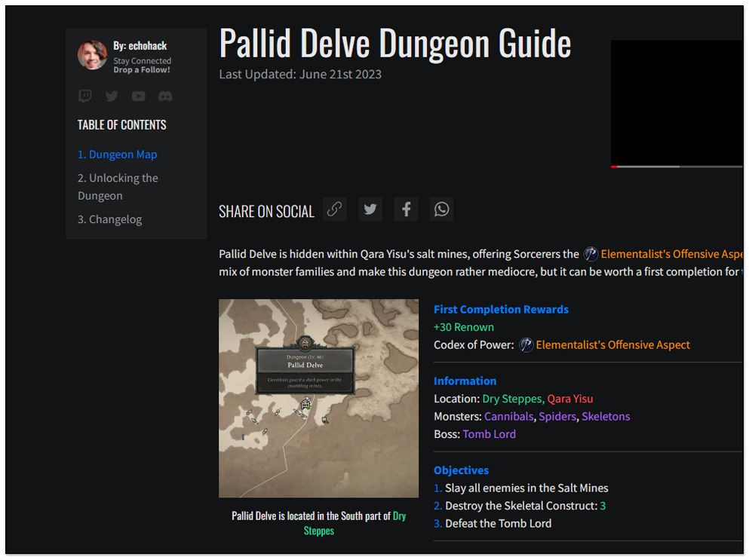Open echohack author profile link
Viewport: 749px width, 560px height.
point(140,46)
